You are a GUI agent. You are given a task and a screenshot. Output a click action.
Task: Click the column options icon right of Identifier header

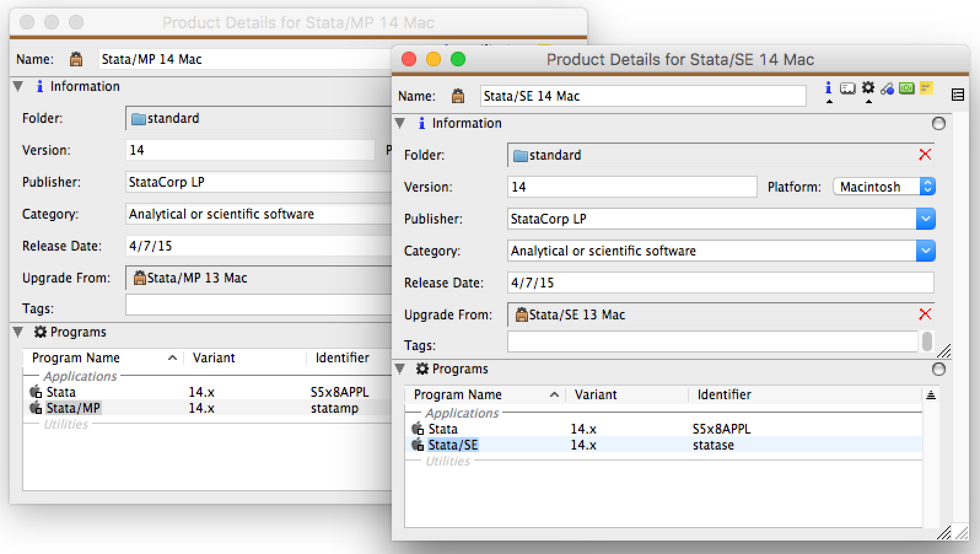click(931, 395)
